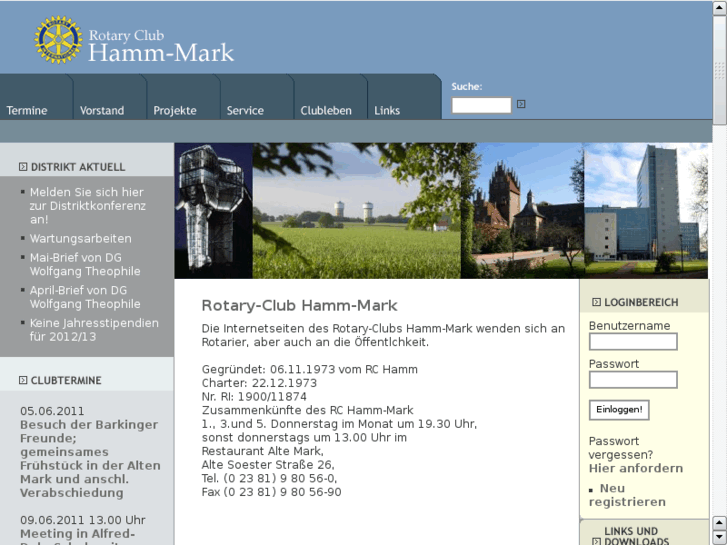Viewport: 727px width, 545px height.
Task: Click the Rotary wheel logo
Action: click(58, 39)
